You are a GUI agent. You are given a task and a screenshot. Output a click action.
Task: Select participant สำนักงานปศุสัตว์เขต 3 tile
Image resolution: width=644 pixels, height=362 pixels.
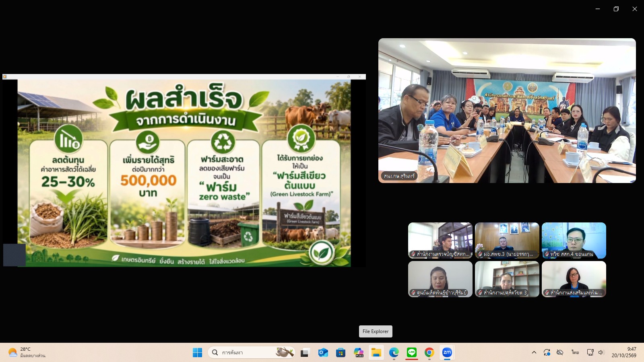click(x=507, y=279)
